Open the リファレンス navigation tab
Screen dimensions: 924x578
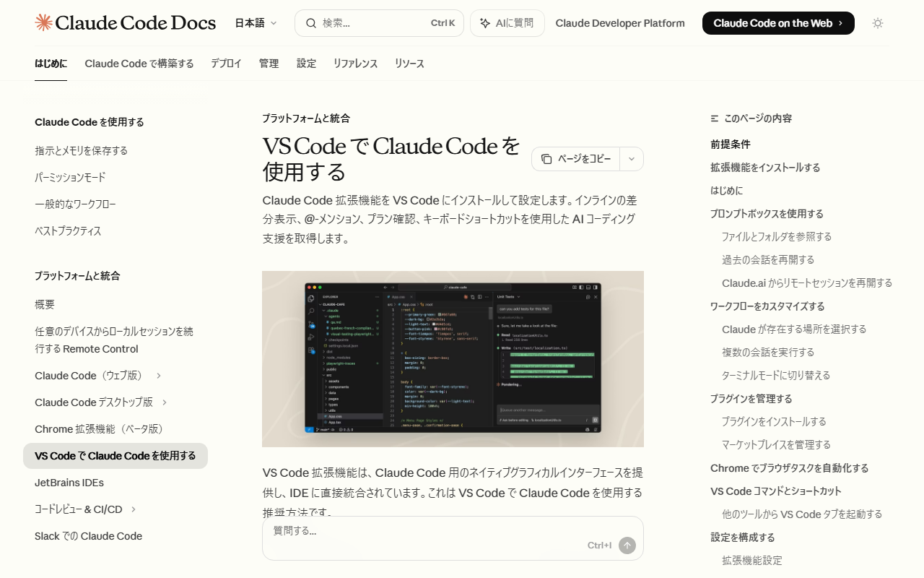355,64
